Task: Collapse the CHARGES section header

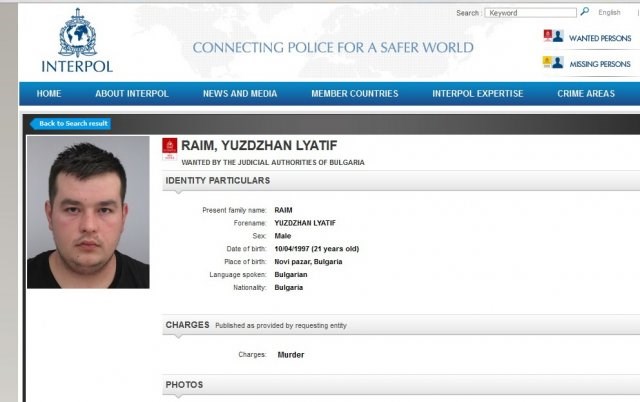Action: point(401,325)
